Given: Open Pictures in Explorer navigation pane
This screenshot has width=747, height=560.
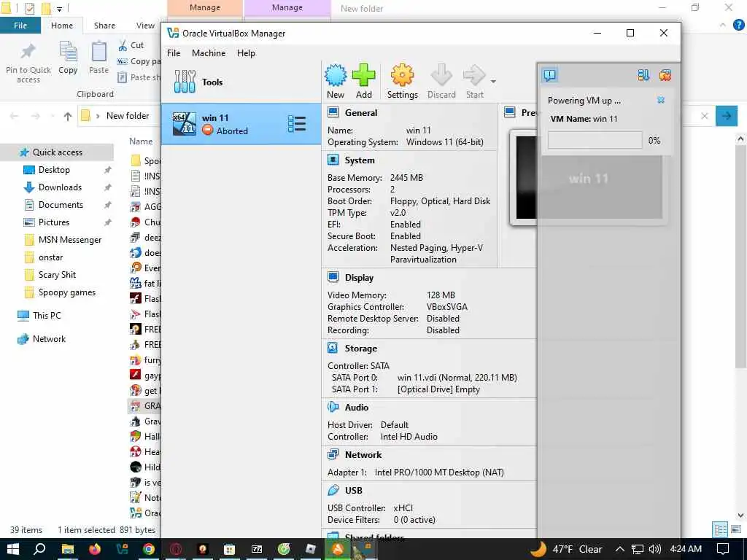Looking at the screenshot, I should tap(53, 222).
